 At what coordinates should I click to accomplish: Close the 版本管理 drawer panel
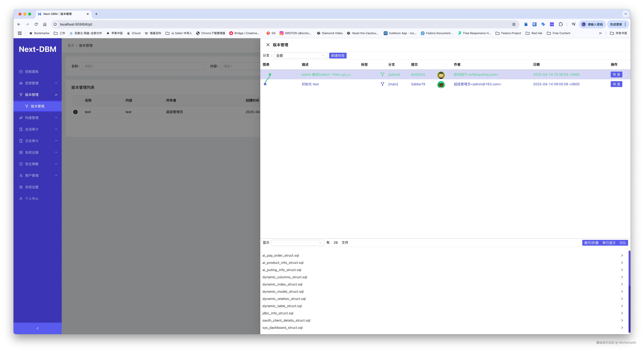click(268, 45)
